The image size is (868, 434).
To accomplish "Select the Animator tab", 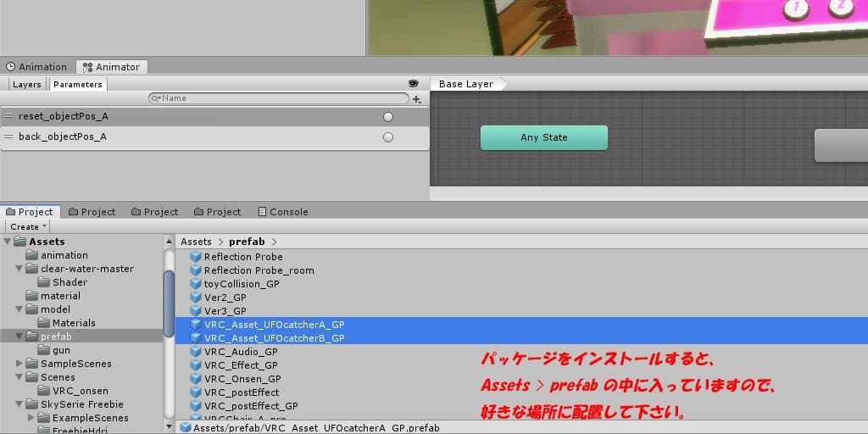I will click(112, 67).
